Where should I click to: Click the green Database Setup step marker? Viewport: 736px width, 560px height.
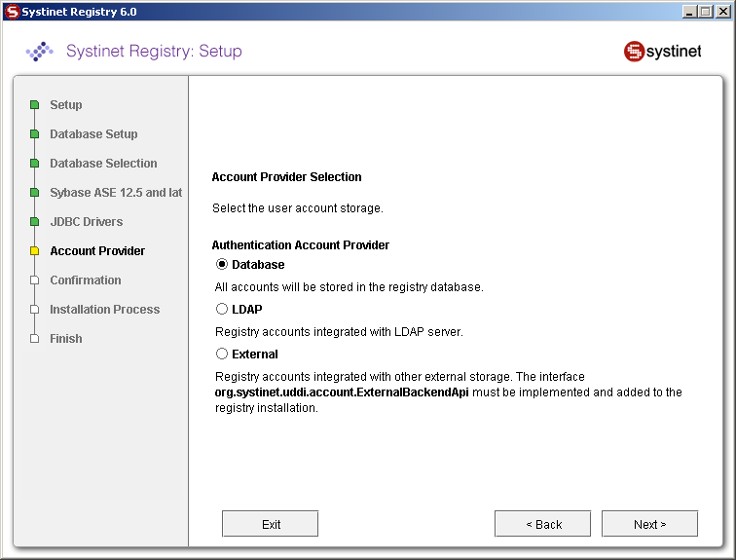[x=34, y=133]
